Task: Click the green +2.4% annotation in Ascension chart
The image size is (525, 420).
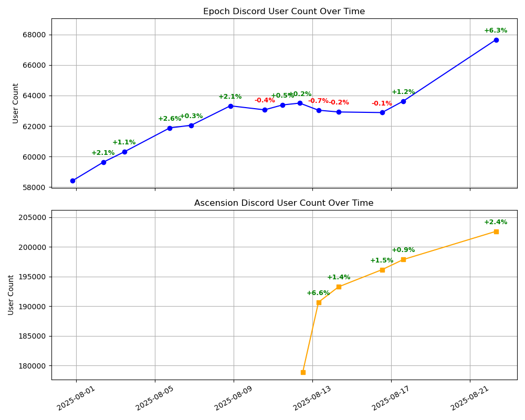Action: tap(496, 222)
